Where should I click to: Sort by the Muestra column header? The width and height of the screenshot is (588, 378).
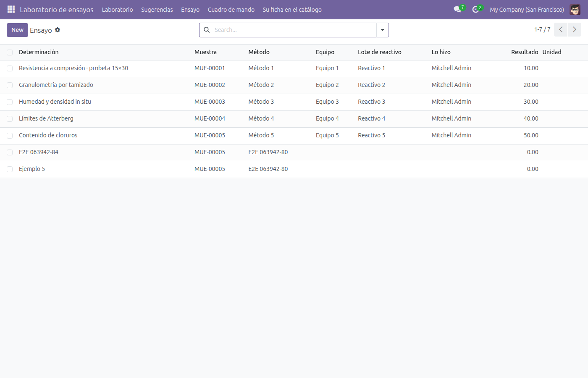pyautogui.click(x=206, y=52)
